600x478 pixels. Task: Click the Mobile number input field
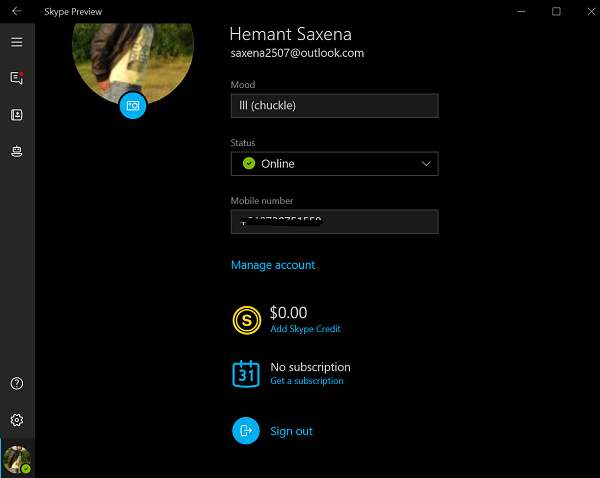pos(334,221)
